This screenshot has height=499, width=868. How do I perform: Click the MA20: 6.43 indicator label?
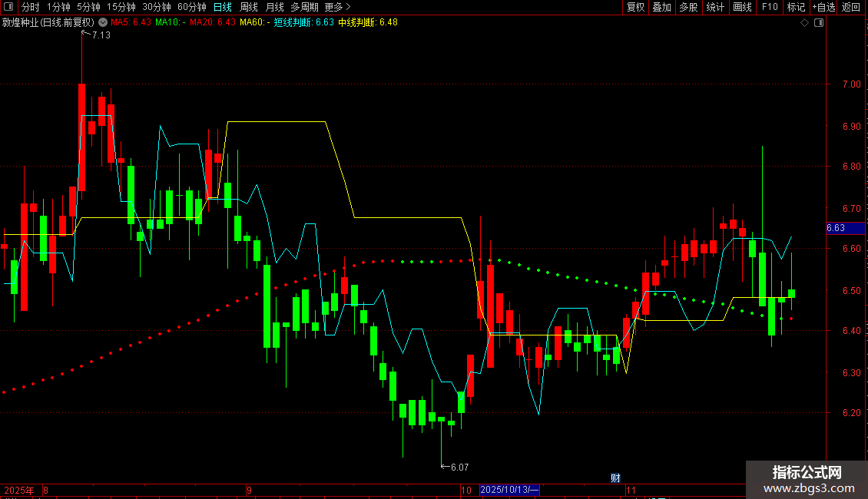tap(213, 23)
